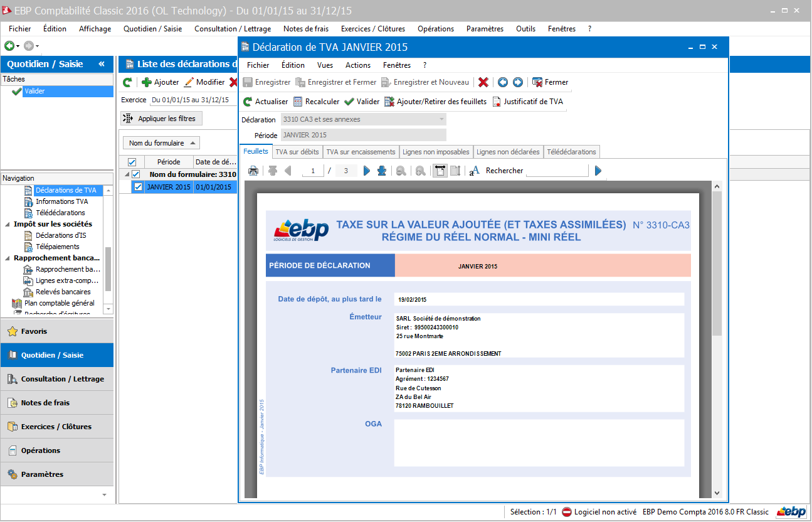The image size is (812, 522).
Task: Click the Fermer button
Action: point(550,82)
